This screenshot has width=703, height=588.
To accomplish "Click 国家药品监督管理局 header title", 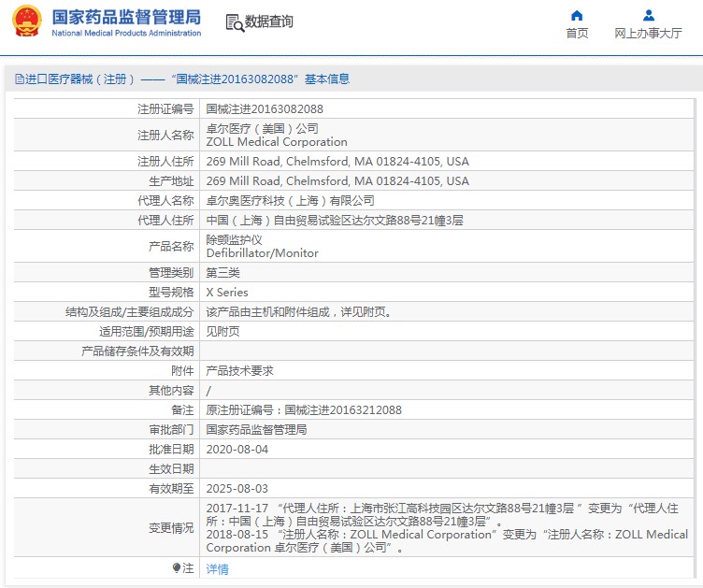I will point(126,17).
